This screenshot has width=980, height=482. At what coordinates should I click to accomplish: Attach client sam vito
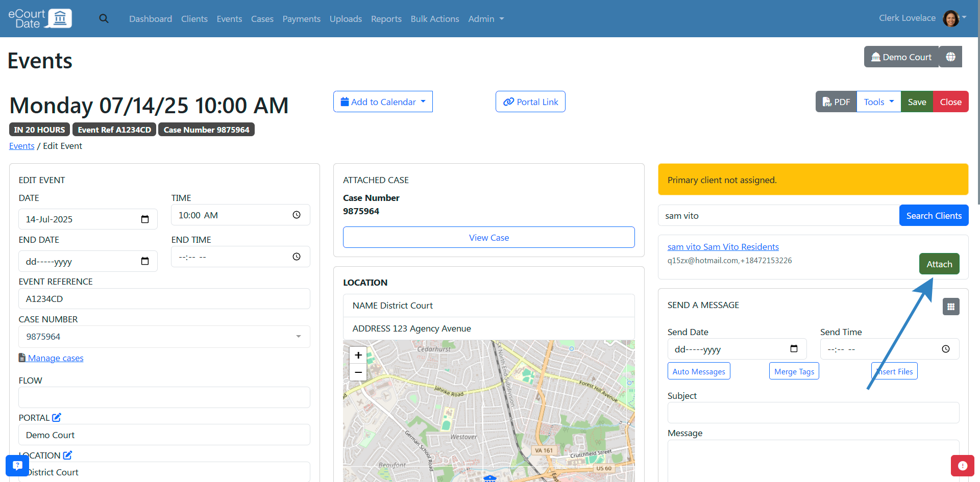939,264
